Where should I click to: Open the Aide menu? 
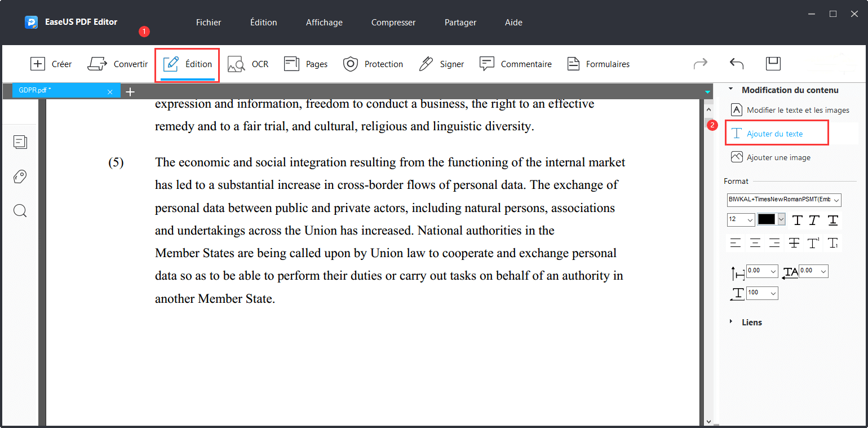click(x=513, y=23)
